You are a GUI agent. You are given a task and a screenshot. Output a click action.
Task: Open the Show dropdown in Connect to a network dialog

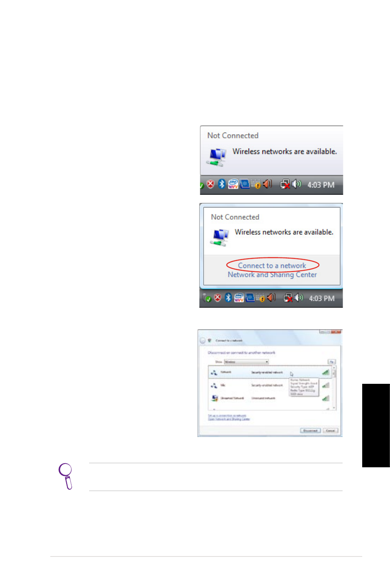pyautogui.click(x=247, y=362)
